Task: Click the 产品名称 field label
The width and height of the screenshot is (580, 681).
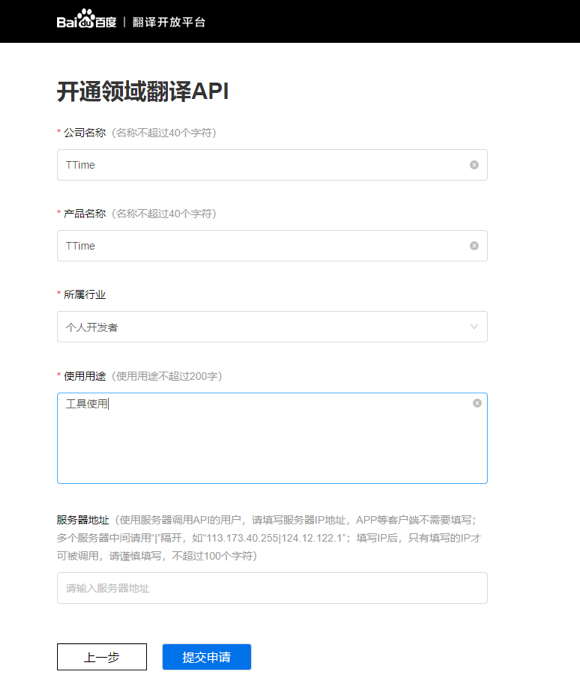Action: [x=85, y=214]
